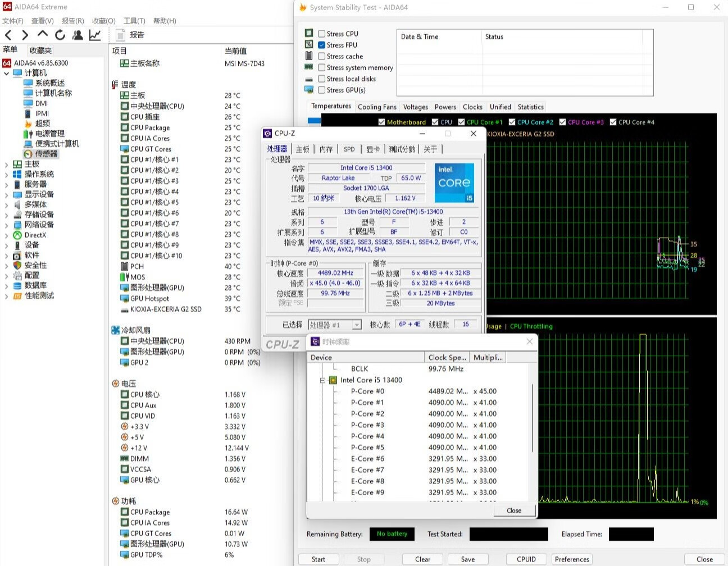
Task: Toggle the CPU Core #3 graph legend checkbox
Action: pyautogui.click(x=562, y=122)
